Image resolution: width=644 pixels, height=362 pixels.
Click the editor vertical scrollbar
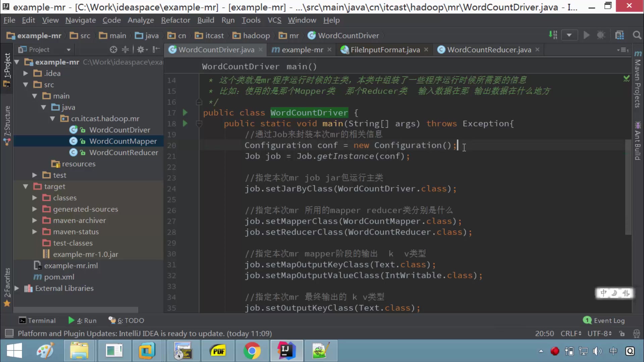[628, 188]
